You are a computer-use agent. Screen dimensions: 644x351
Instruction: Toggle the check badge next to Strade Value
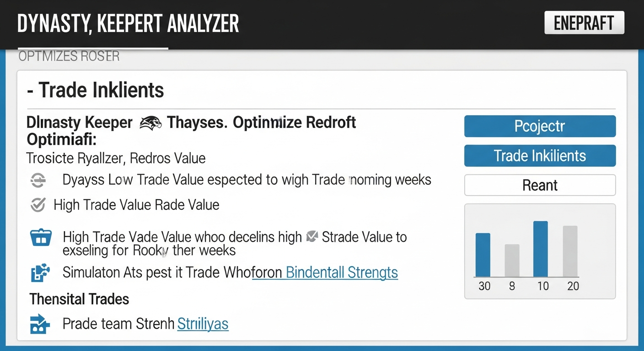click(x=311, y=236)
